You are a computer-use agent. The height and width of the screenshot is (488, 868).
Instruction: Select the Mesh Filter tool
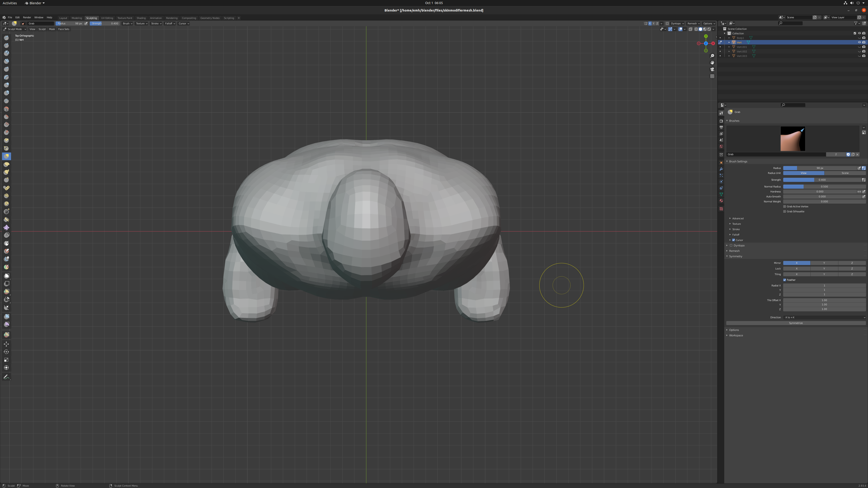tap(6, 317)
